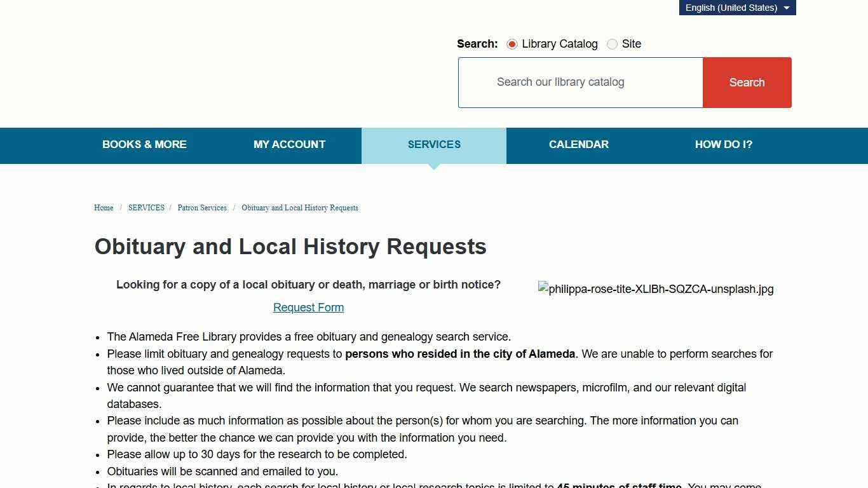Open the obituary Request Form link

click(x=308, y=308)
